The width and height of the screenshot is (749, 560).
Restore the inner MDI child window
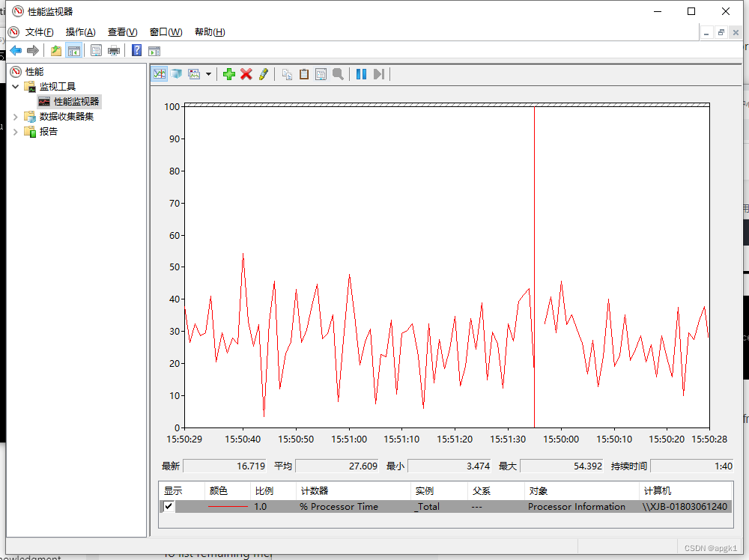721,32
